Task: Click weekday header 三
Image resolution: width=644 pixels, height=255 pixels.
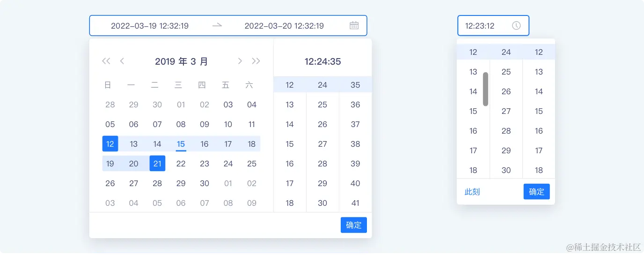Action: click(178, 85)
